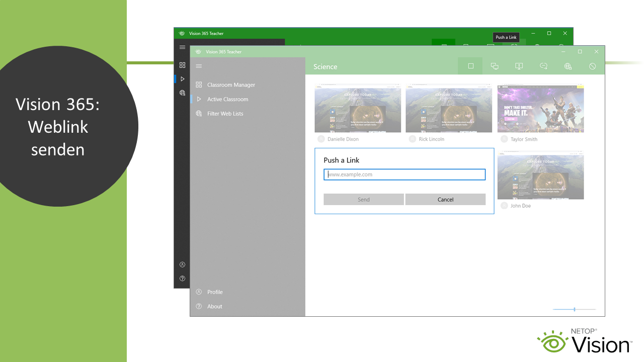Click the Science classroom title
The width and height of the screenshot is (644, 362).
click(x=326, y=66)
